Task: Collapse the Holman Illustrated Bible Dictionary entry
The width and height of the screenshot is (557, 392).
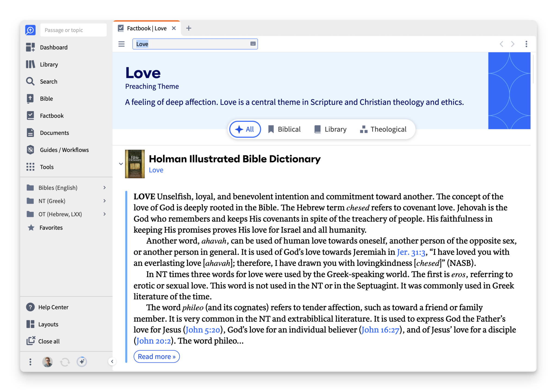Action: 121,164
